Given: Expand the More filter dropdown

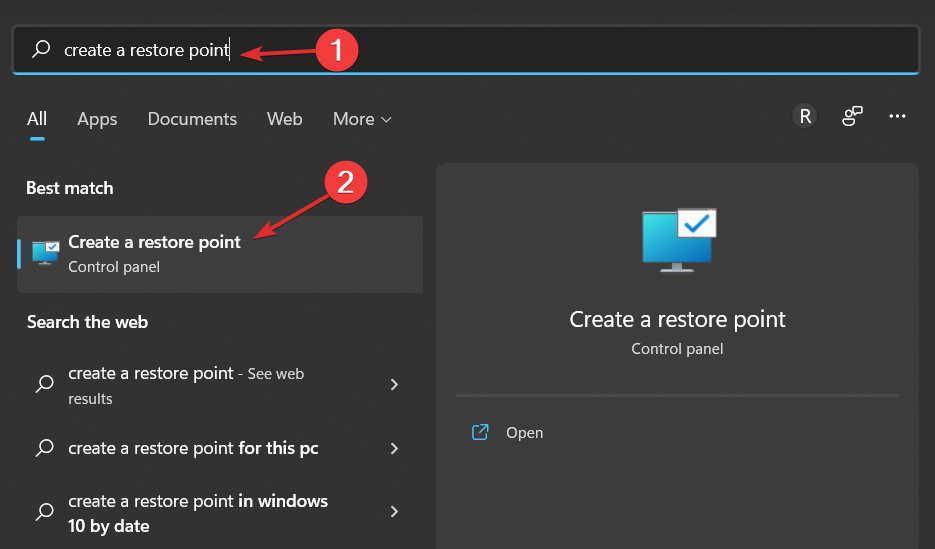Looking at the screenshot, I should pyautogui.click(x=362, y=119).
